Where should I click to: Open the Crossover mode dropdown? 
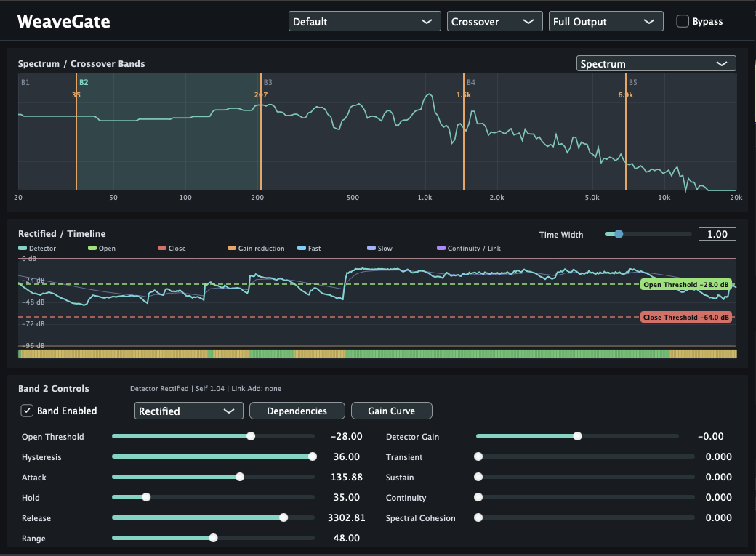[x=495, y=21]
